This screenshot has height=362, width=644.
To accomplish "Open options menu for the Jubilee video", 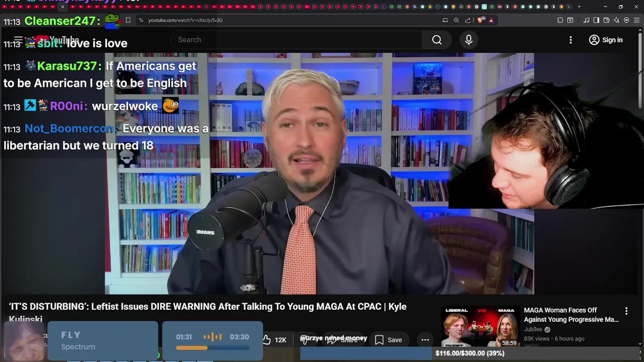I will (626, 311).
